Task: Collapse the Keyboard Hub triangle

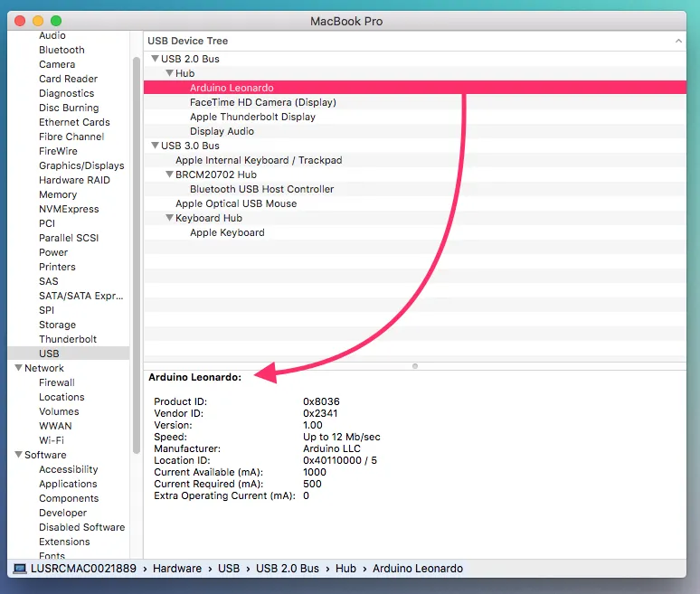Action: [x=169, y=217]
